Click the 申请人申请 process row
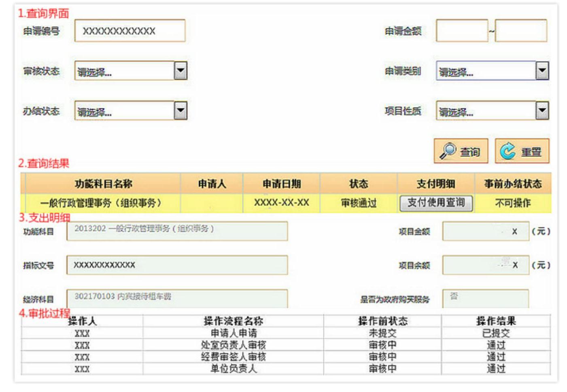Viewport: 567px width, 392px height. [286, 333]
